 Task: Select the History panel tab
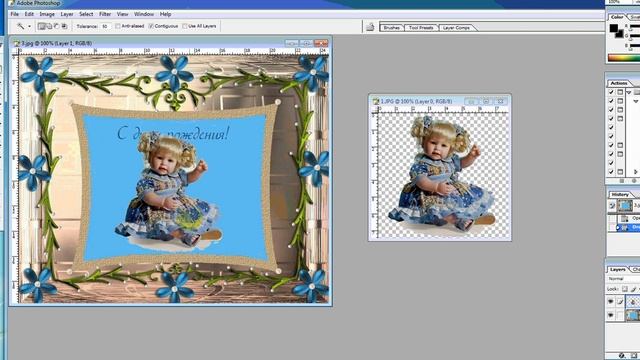point(620,195)
